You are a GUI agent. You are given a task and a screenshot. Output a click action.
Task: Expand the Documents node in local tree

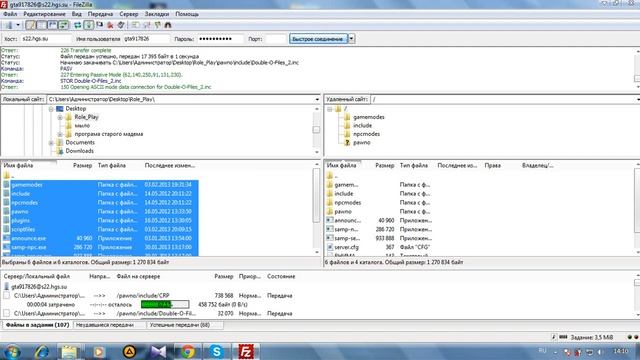point(51,143)
